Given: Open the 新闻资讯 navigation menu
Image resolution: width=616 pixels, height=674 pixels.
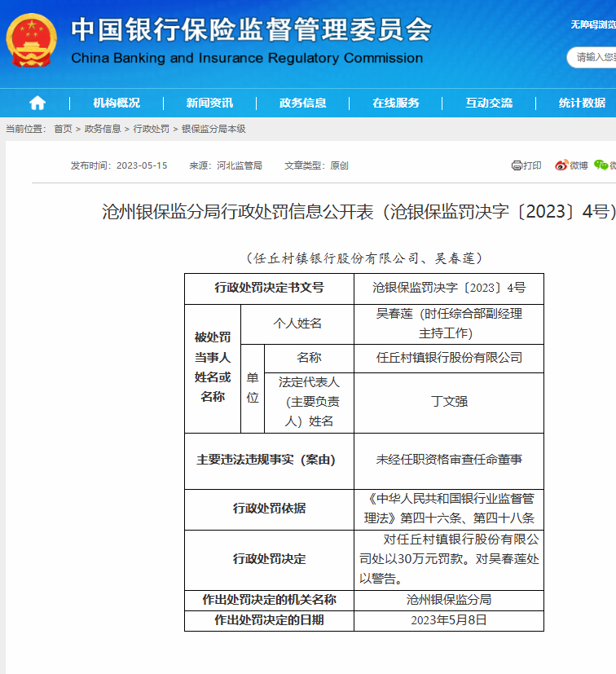Looking at the screenshot, I should click(x=209, y=103).
